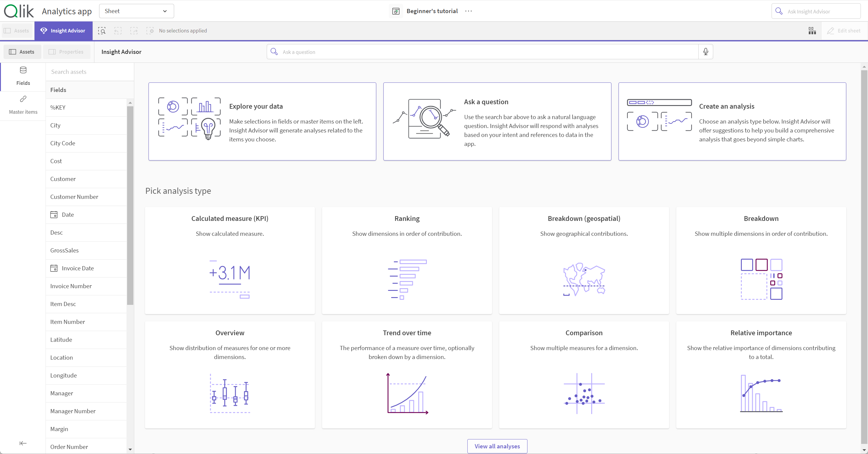
Task: Click the Assets tab in left panel
Action: click(22, 52)
